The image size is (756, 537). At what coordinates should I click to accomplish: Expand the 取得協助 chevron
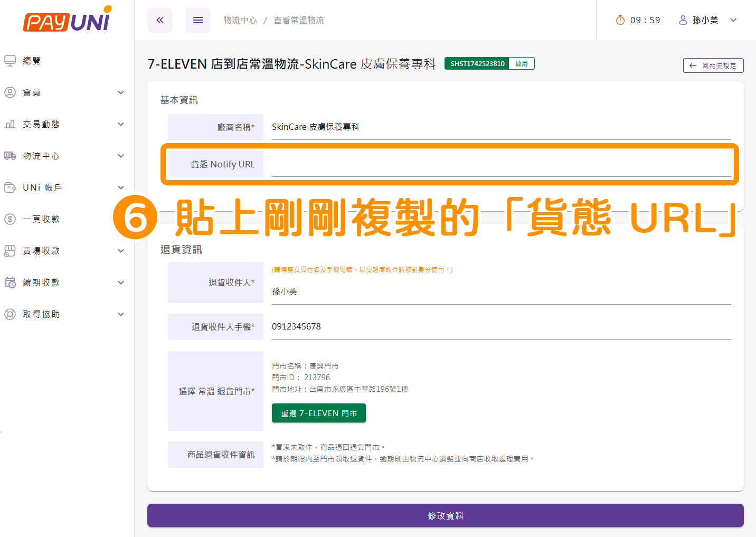point(121,314)
